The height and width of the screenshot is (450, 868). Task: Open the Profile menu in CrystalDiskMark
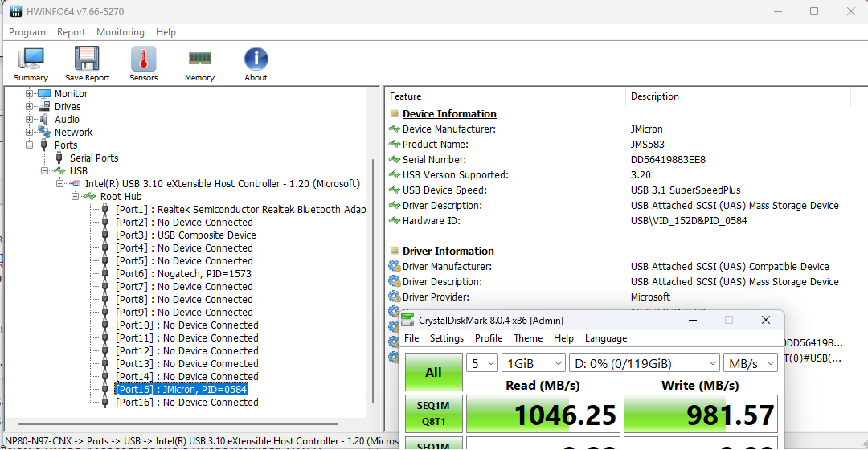pyautogui.click(x=489, y=338)
